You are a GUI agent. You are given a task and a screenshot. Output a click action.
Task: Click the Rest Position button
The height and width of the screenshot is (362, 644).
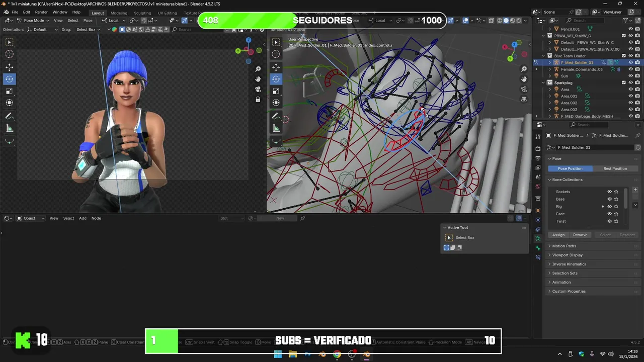615,168
